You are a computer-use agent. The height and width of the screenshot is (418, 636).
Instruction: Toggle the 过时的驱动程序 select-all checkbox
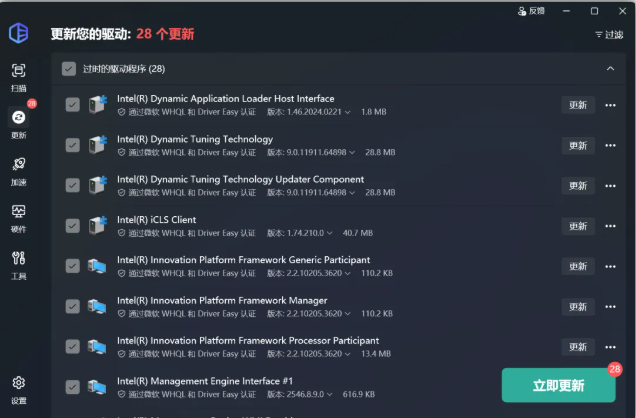click(68, 69)
